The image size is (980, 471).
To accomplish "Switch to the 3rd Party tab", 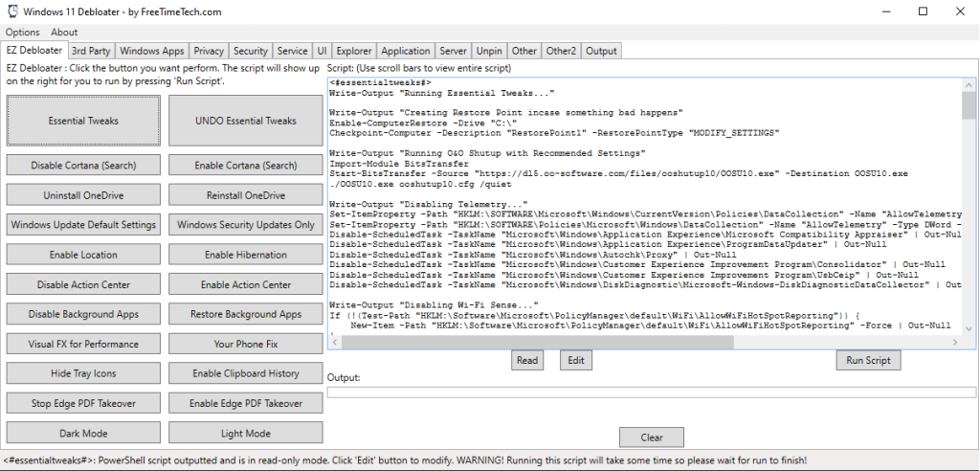I will 91,52.
